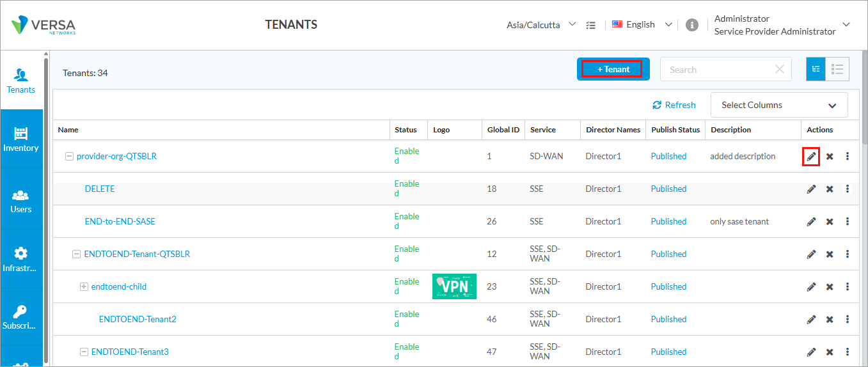Click the info icon in header
Viewport: 868px width, 367px height.
point(691,25)
